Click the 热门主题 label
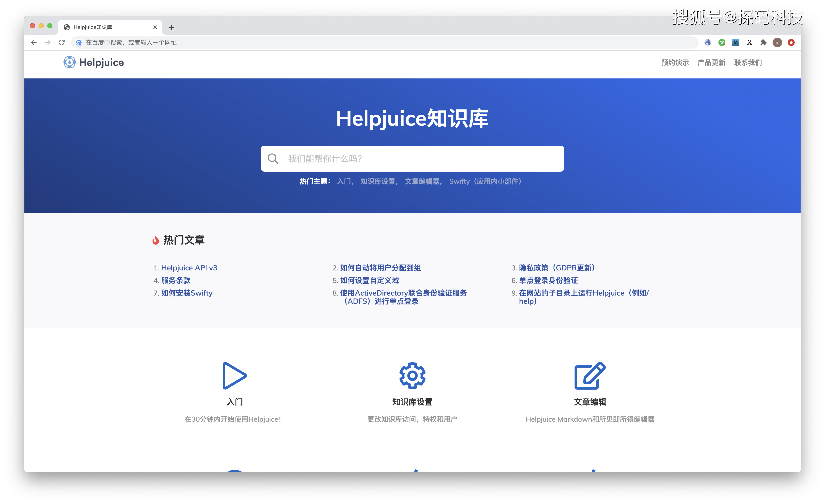The image size is (825, 504). click(315, 182)
